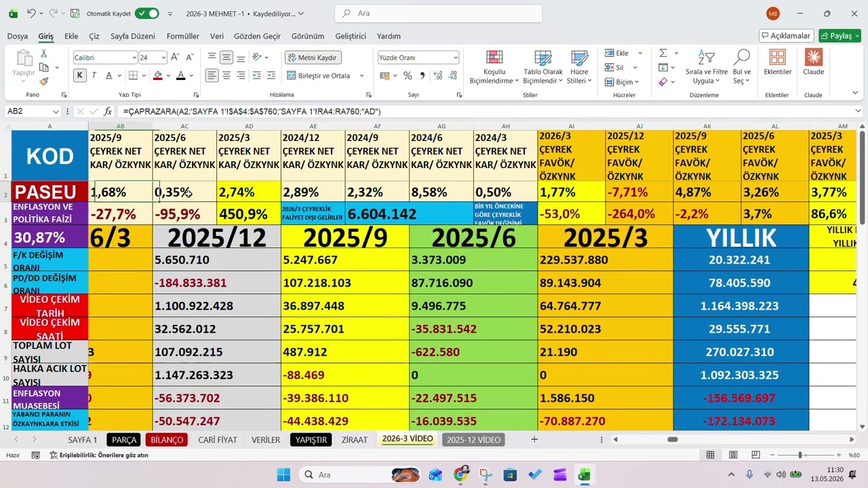
Task: Click in the Ara search box
Action: pyautogui.click(x=439, y=14)
